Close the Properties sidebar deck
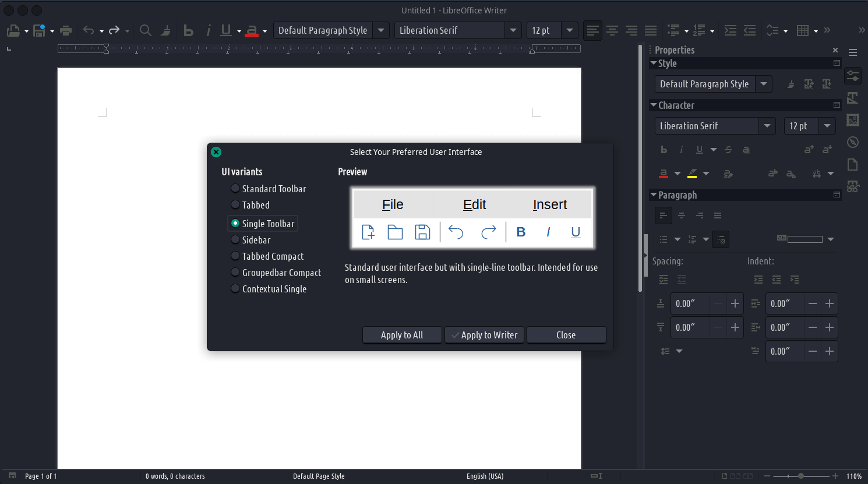The width and height of the screenshot is (868, 484). click(835, 50)
